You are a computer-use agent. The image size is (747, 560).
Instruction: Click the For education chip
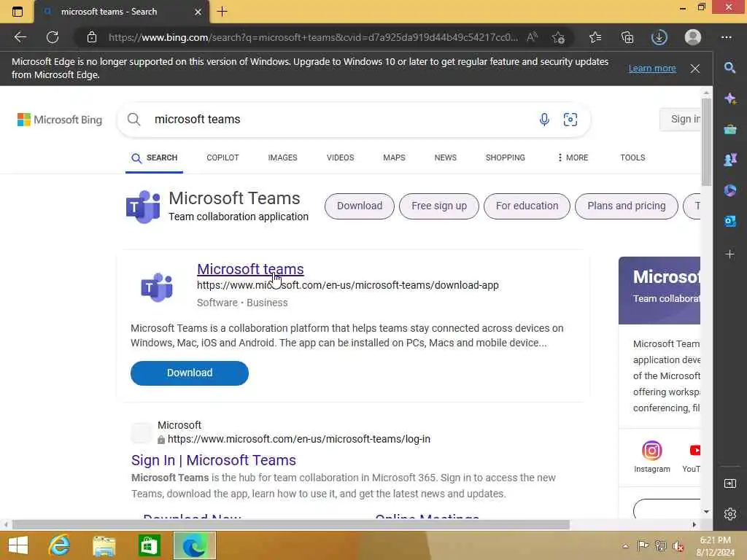(527, 206)
